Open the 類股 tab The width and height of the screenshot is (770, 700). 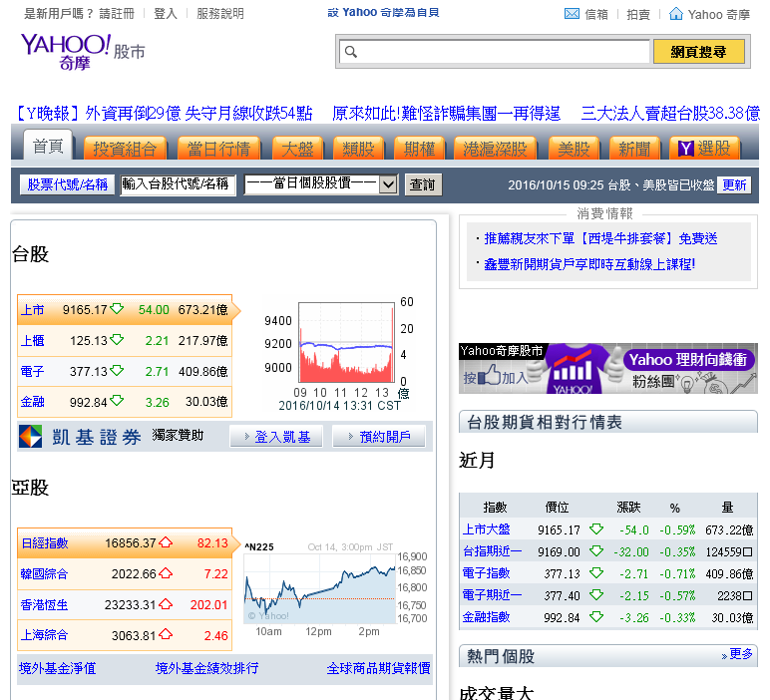coord(358,149)
